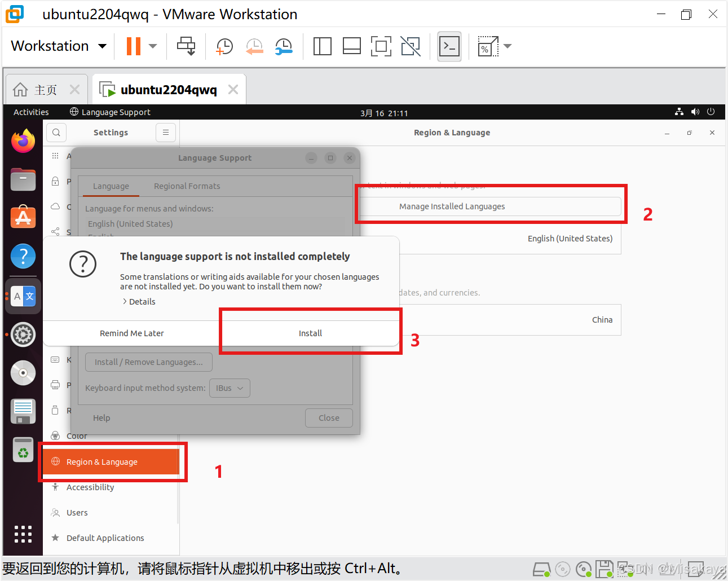Click Help in Language Support window
Screen dimensions: 728x581
point(102,418)
